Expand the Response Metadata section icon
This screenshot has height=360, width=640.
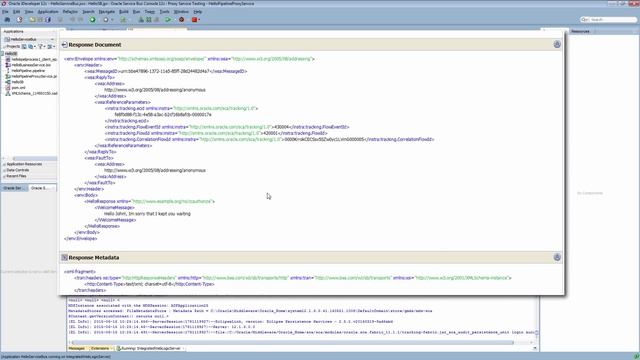64,257
